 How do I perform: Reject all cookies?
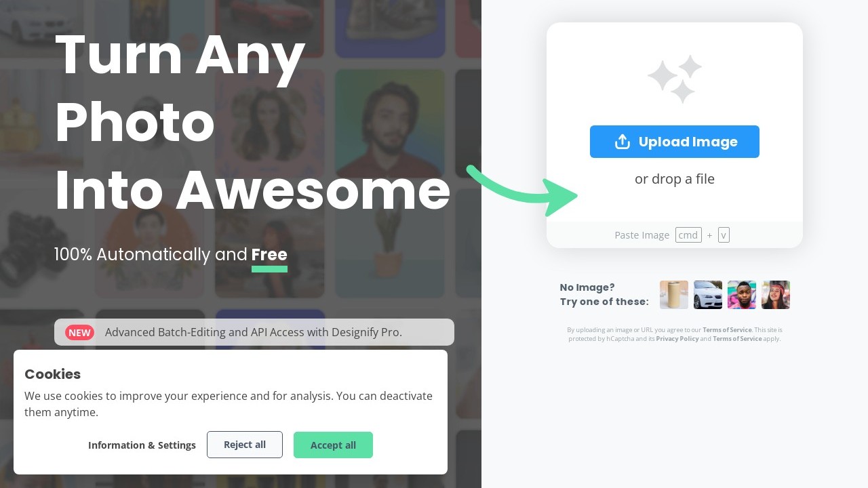[x=245, y=445]
